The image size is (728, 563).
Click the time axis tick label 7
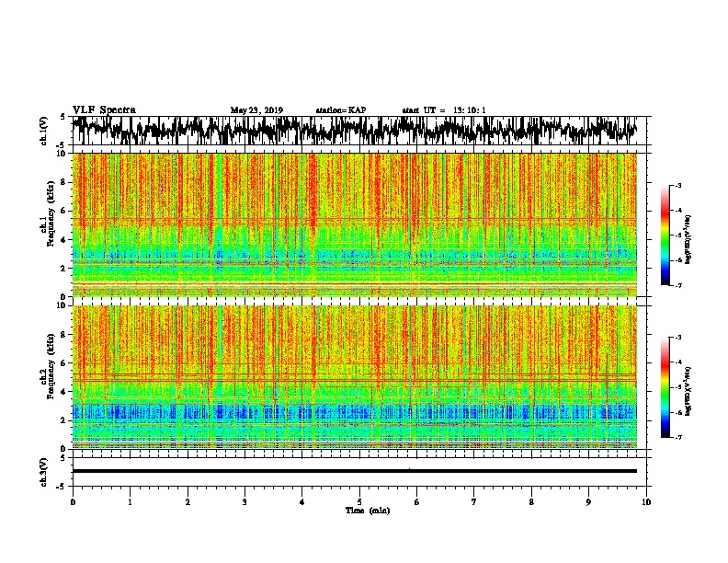474,501
